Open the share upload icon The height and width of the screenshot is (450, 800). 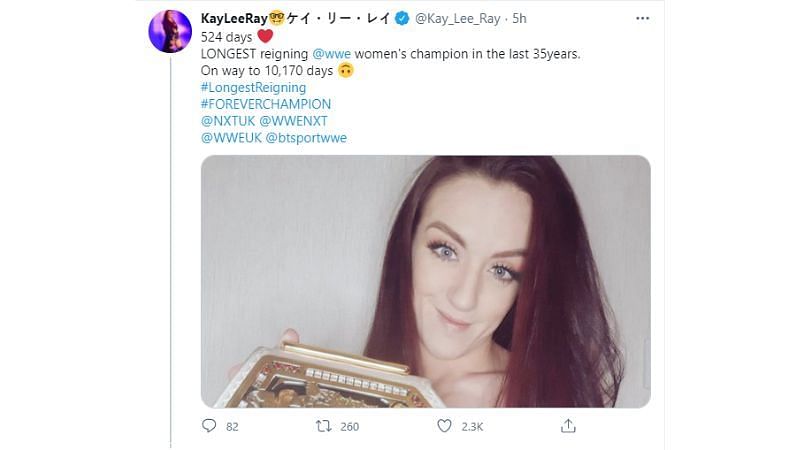tap(568, 426)
